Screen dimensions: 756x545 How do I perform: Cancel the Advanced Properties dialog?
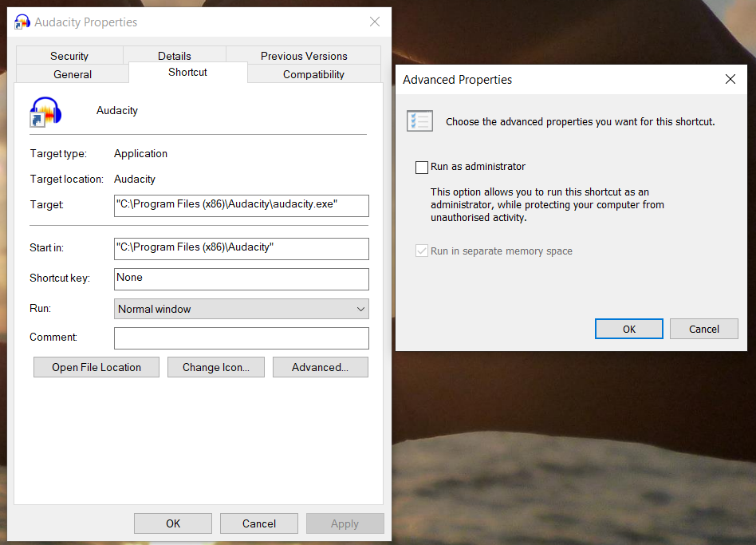tap(703, 329)
